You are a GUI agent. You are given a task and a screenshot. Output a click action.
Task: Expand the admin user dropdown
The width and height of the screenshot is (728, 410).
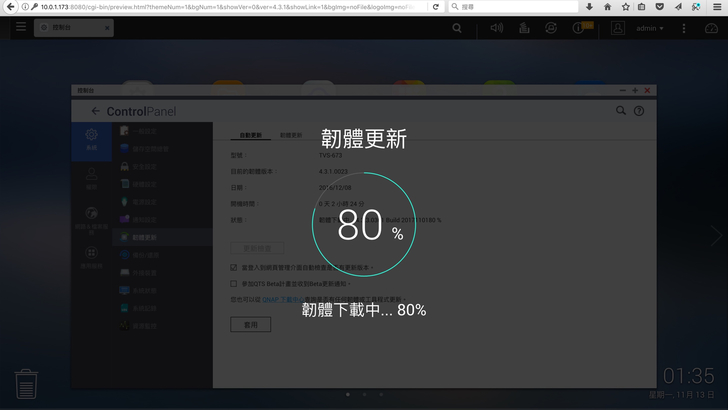click(650, 28)
